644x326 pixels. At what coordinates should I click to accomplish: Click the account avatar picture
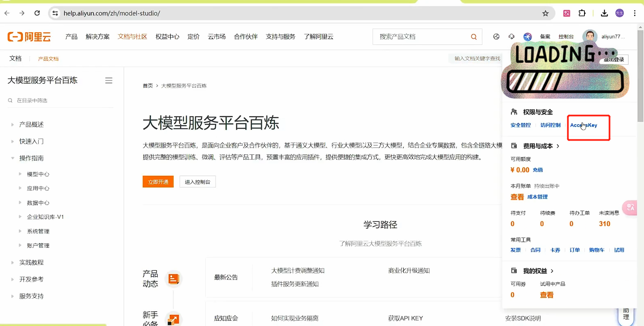click(590, 36)
